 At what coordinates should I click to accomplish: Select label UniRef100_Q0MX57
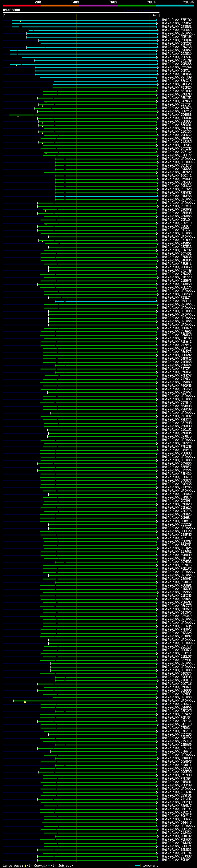click(x=177, y=43)
